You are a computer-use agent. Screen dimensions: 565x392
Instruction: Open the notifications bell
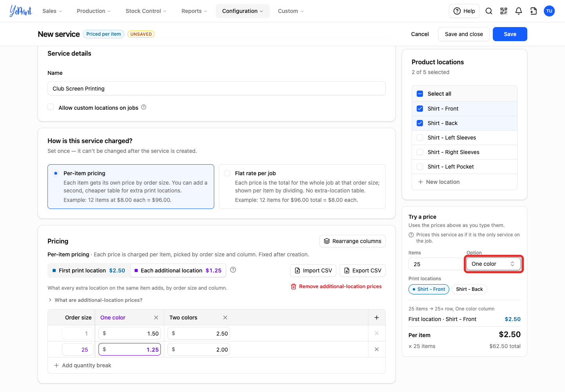pyautogui.click(x=519, y=11)
